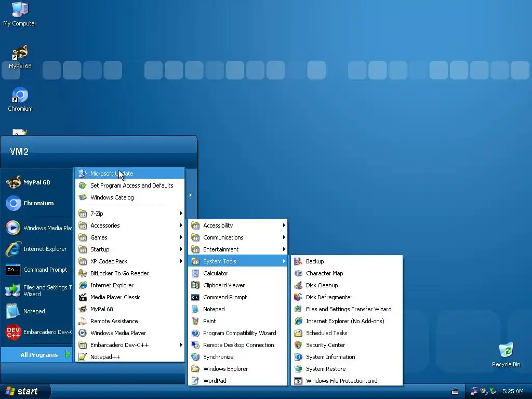
Task: Launch WordPad icon
Action: tap(195, 381)
